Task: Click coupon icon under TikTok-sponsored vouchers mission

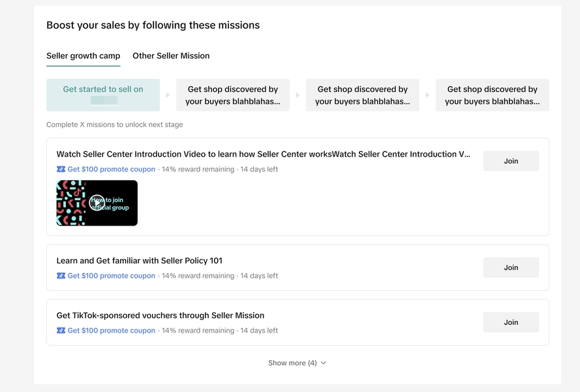Action: [x=61, y=331]
